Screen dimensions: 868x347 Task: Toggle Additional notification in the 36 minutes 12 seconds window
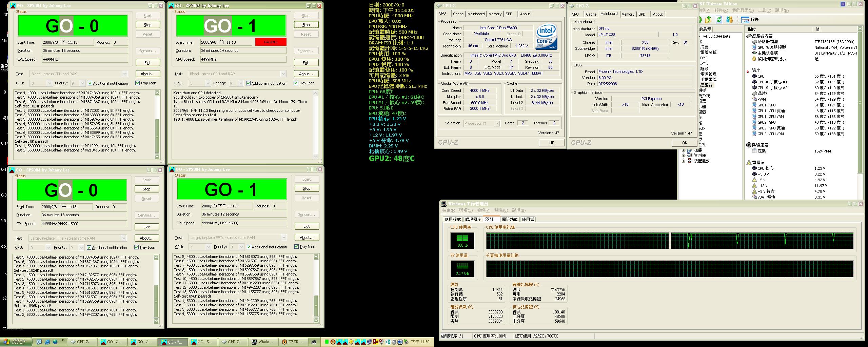tap(267, 247)
